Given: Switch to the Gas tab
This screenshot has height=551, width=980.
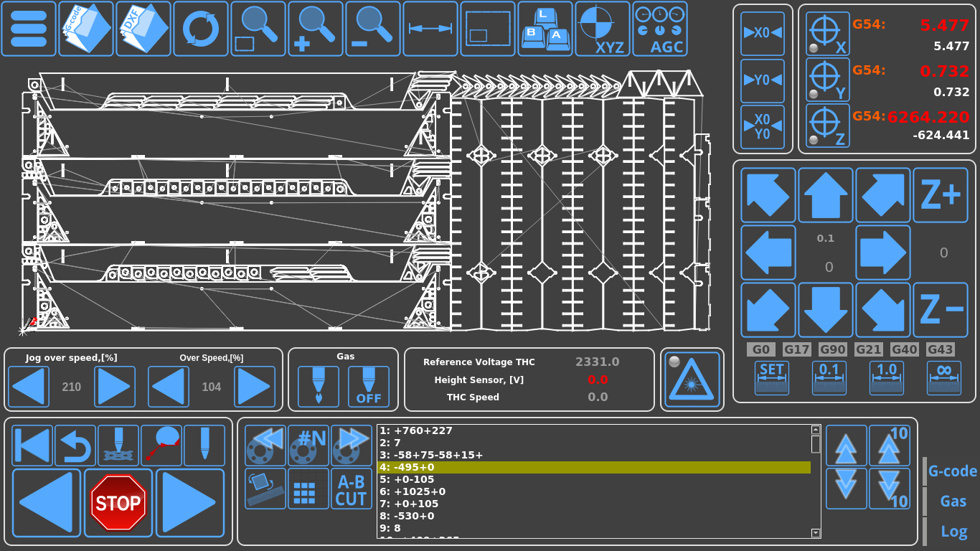Looking at the screenshot, I should click(x=952, y=501).
